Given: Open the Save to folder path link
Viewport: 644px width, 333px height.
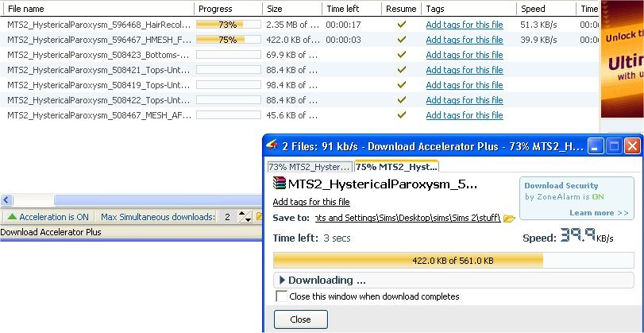Looking at the screenshot, I should [x=408, y=218].
